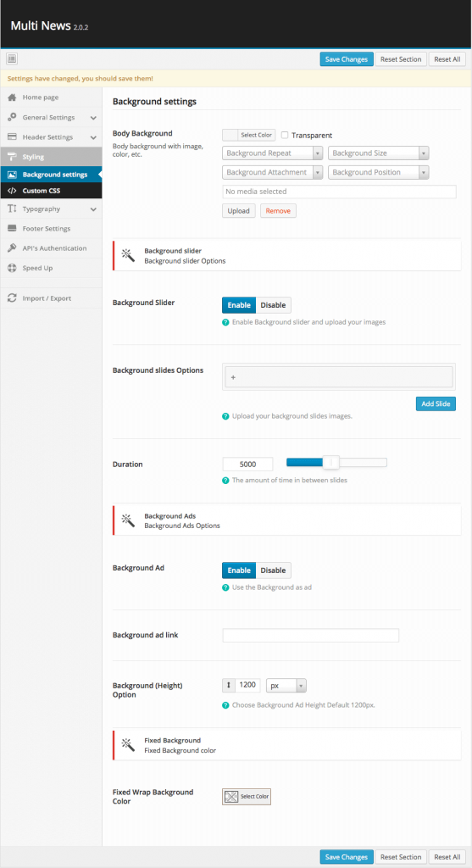Open the Home page section via house icon
This screenshot has height=868, width=472.
pyautogui.click(x=12, y=97)
